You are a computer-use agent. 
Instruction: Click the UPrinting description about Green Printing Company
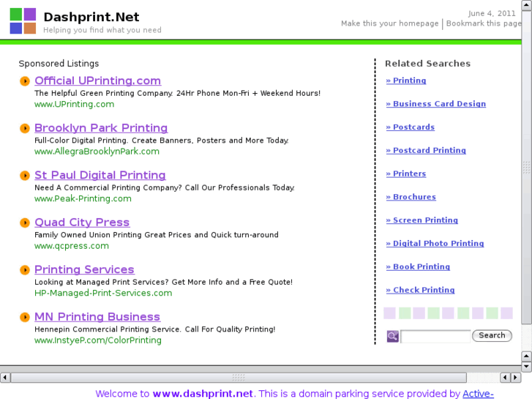[x=177, y=93]
